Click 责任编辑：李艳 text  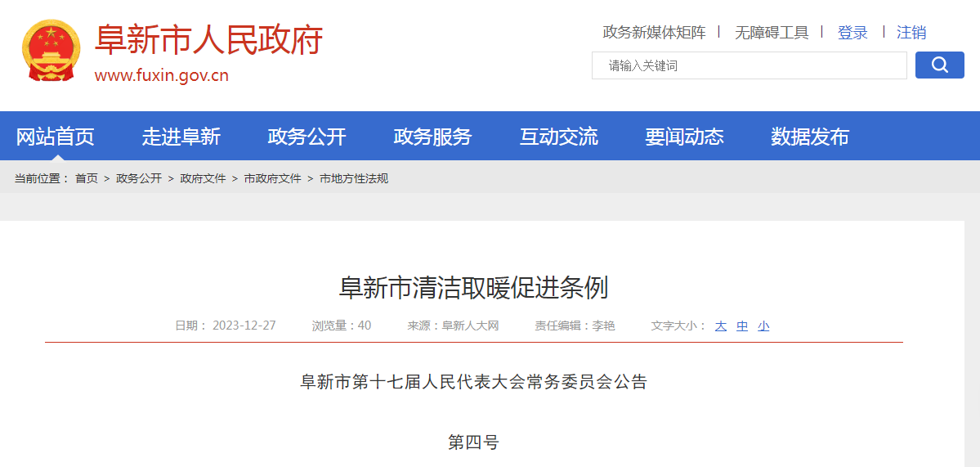point(575,326)
